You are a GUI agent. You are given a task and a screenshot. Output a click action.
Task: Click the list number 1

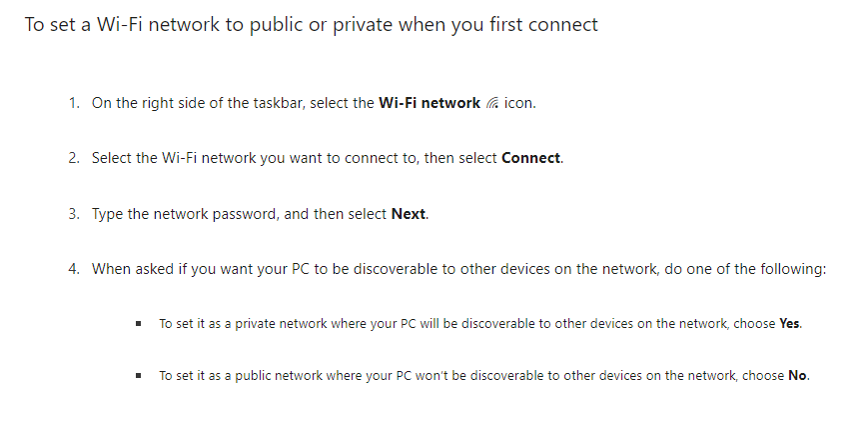[73, 103]
